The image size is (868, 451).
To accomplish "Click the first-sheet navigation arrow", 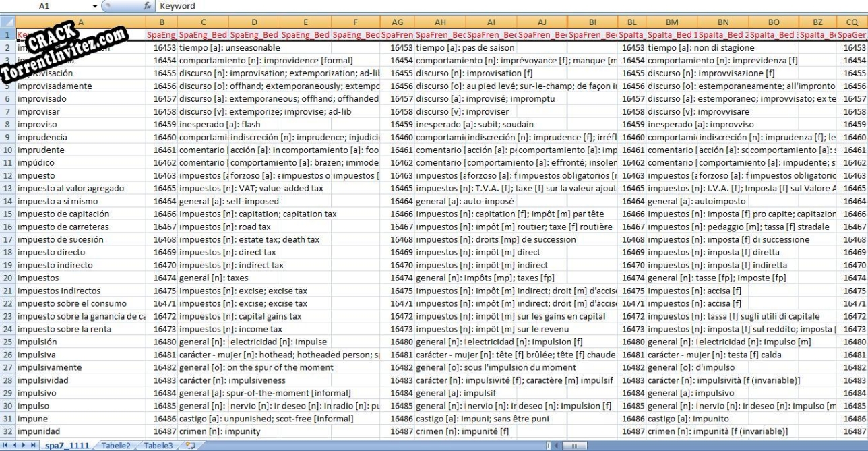I will point(7,446).
